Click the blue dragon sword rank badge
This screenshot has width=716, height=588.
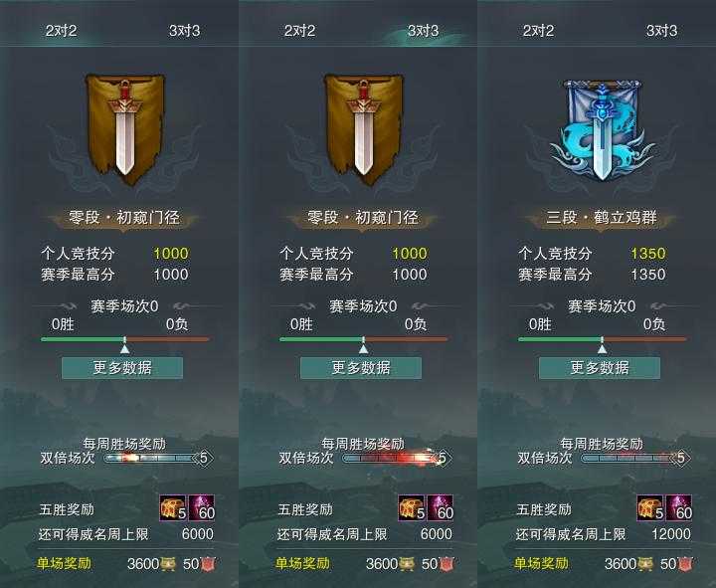coord(602,130)
